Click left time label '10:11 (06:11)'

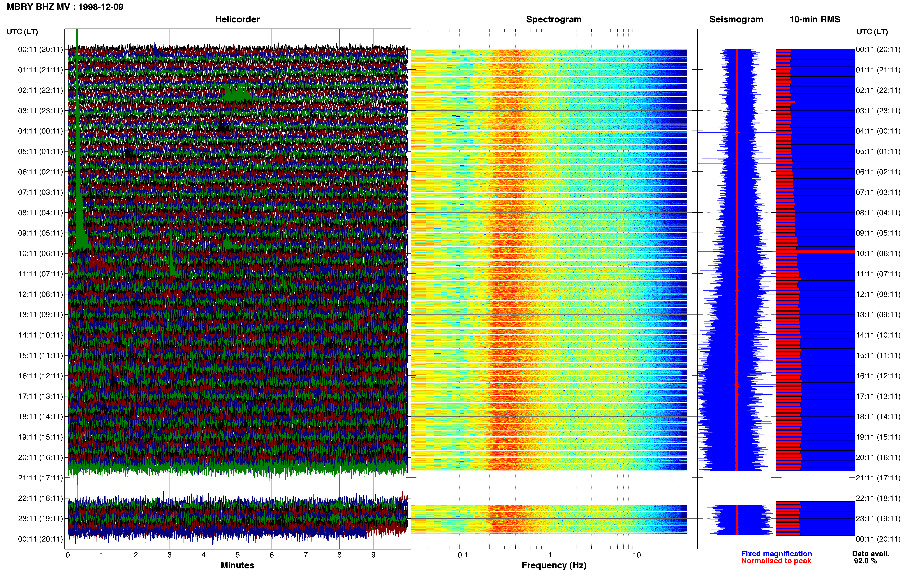[x=40, y=253]
